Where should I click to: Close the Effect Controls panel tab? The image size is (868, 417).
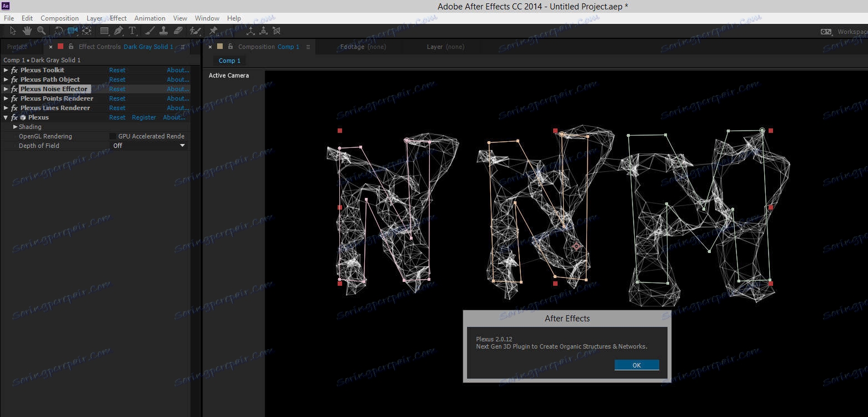(x=51, y=47)
